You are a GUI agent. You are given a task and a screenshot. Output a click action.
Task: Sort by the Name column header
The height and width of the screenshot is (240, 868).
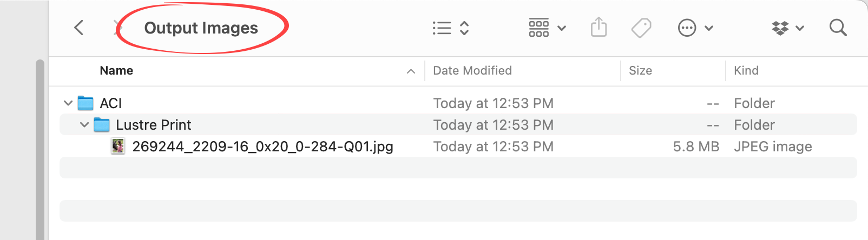(x=116, y=71)
